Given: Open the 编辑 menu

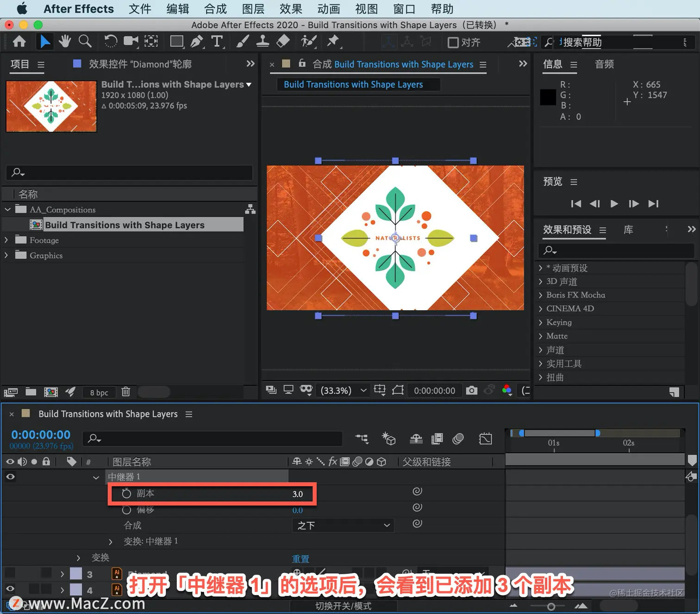Looking at the screenshot, I should 178,9.
